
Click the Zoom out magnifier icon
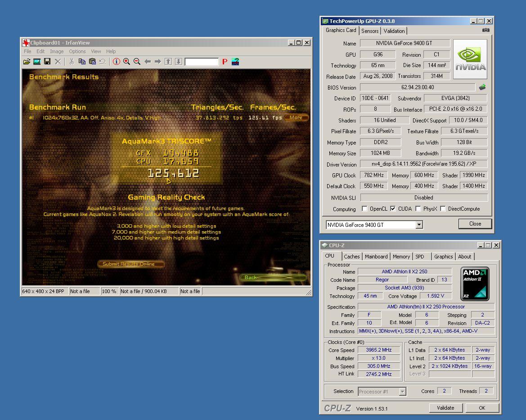(x=137, y=61)
